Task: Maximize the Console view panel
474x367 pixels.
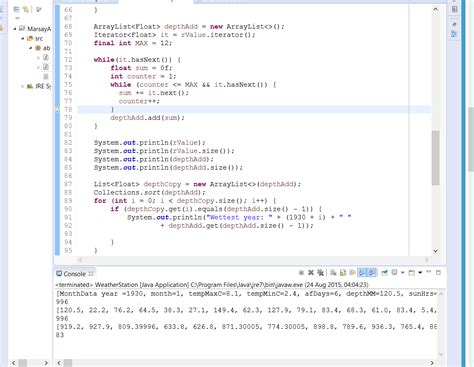Action: 438,272
